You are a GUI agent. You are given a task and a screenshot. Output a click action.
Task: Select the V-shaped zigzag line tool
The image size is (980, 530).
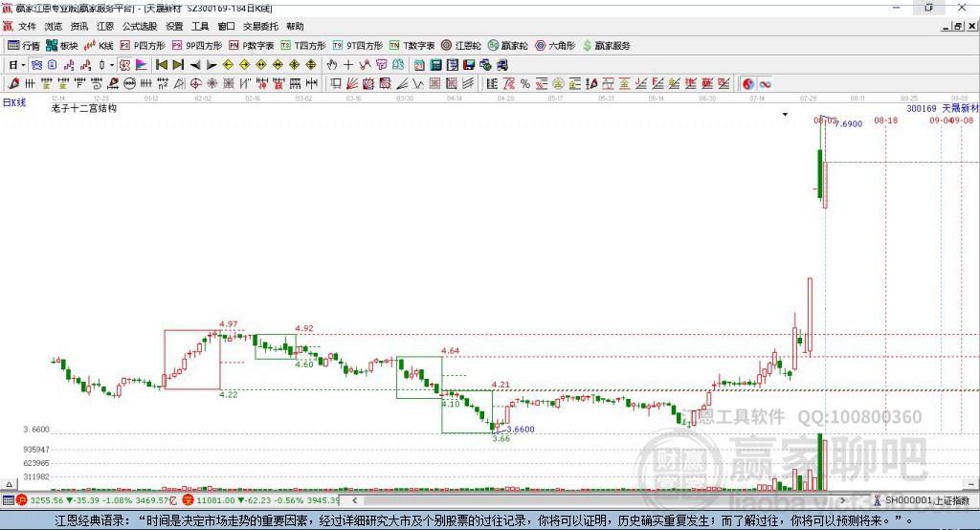pos(418,84)
